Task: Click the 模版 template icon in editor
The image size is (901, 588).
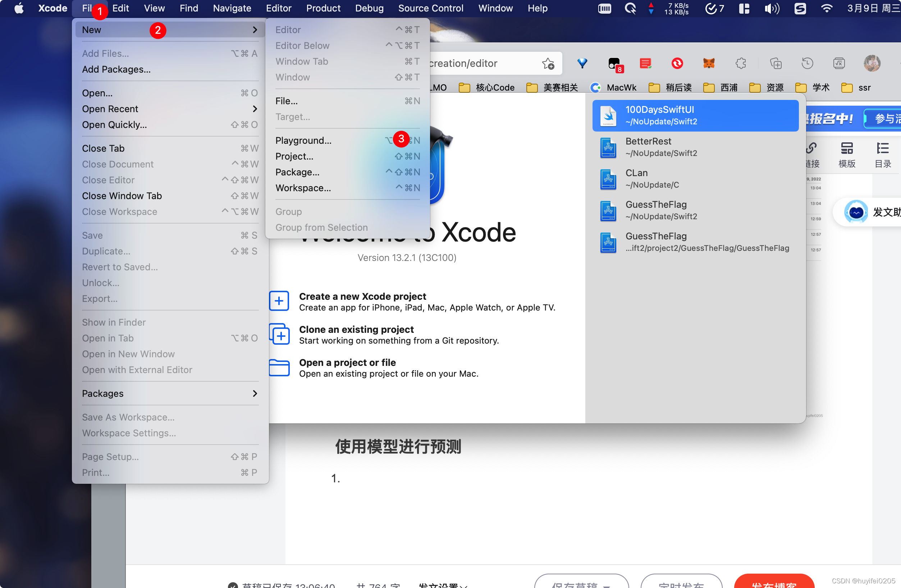Action: coord(847,155)
